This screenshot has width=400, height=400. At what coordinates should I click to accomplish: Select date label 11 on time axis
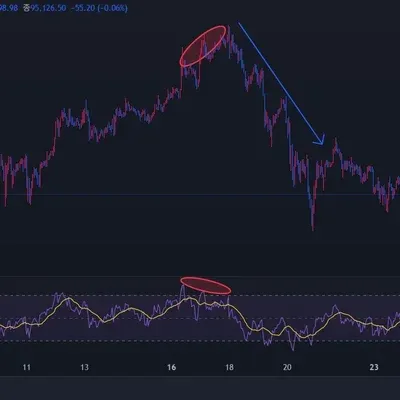pos(27,367)
